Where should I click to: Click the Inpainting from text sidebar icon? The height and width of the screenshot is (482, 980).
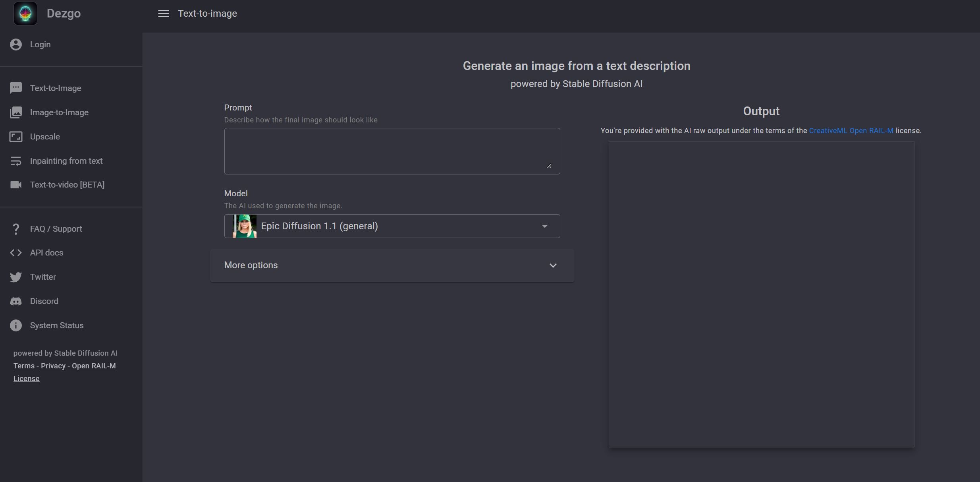point(15,161)
